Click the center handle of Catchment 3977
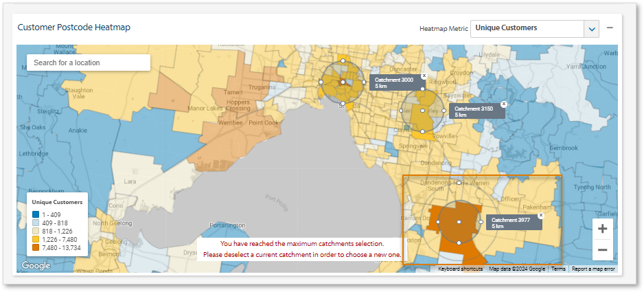 (459, 222)
